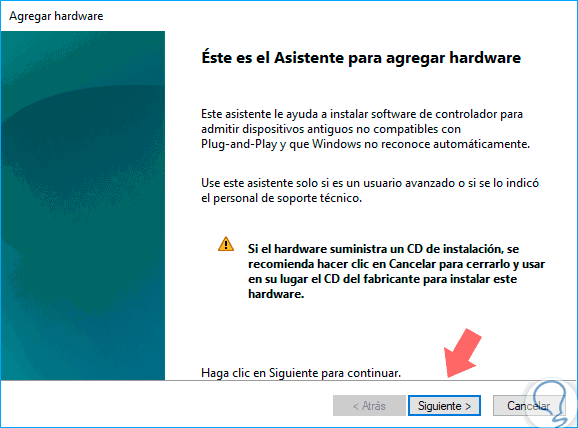Screen dimensions: 578x428
Task: Click the word Cancelar in the bold warning
Action: 412,264
